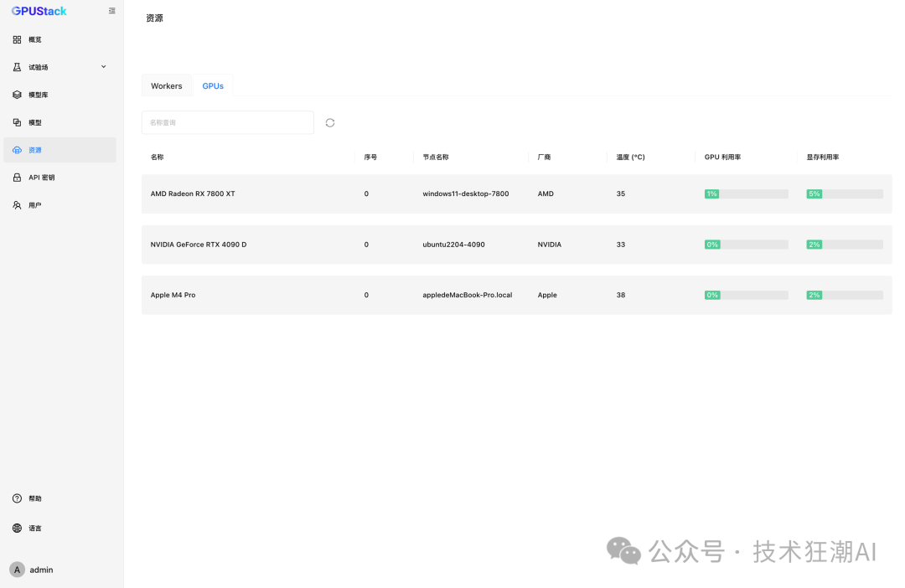Switch to the Workers tab
The image size is (905, 588).
(x=166, y=86)
